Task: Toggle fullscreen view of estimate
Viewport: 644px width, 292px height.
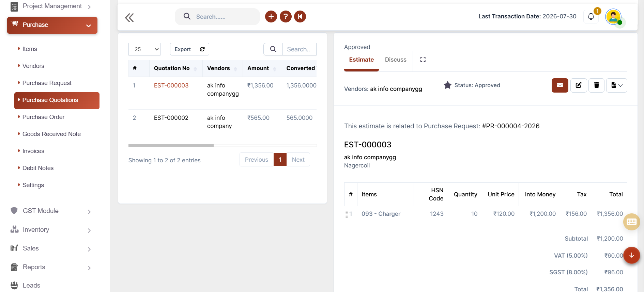Action: (x=423, y=60)
